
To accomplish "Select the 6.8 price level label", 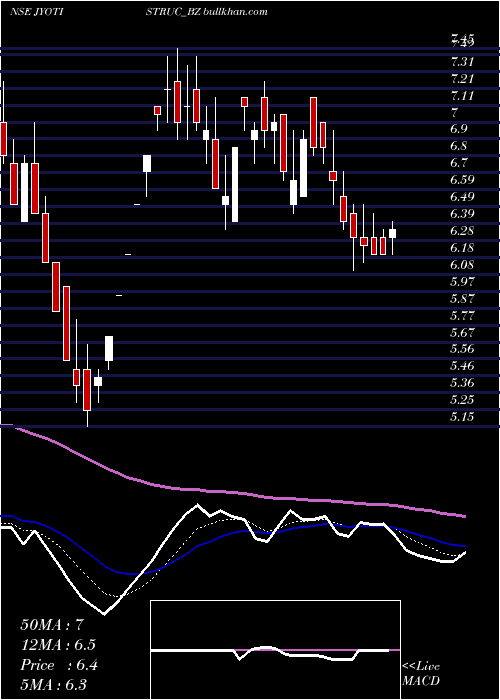I will (459, 146).
